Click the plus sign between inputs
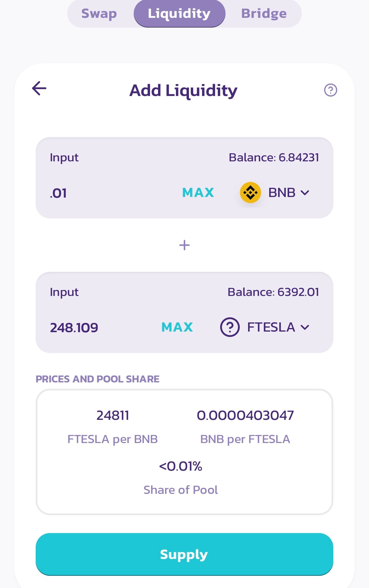 pyautogui.click(x=184, y=245)
